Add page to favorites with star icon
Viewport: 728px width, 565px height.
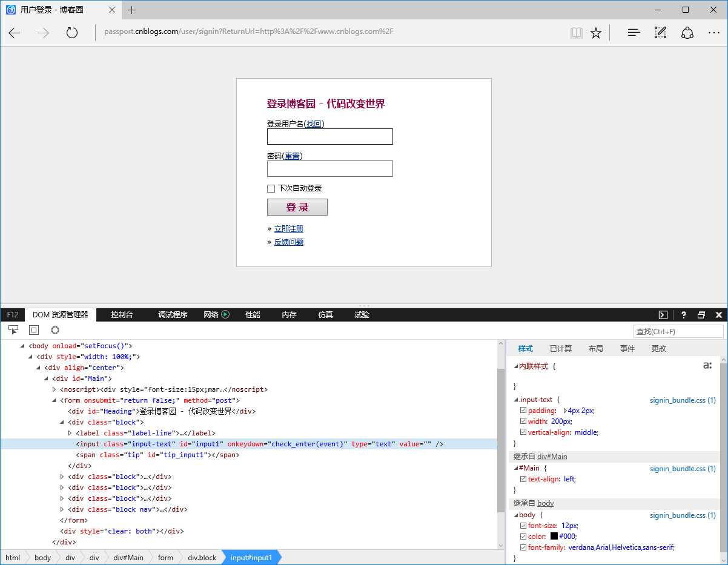pos(596,33)
